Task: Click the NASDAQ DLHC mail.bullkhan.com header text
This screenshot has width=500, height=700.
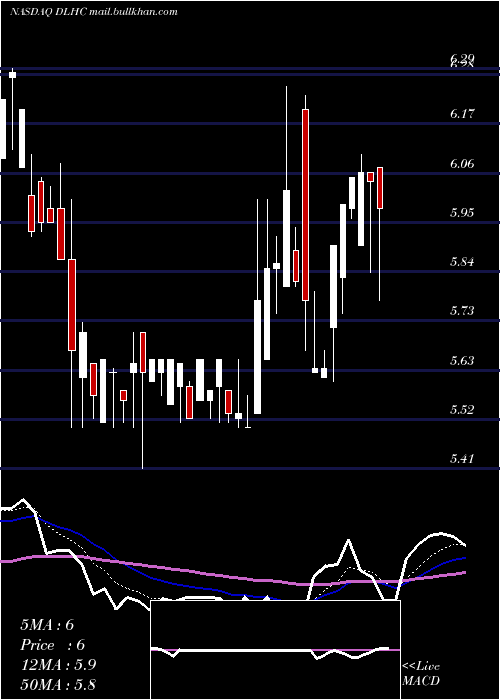Action: point(94,12)
